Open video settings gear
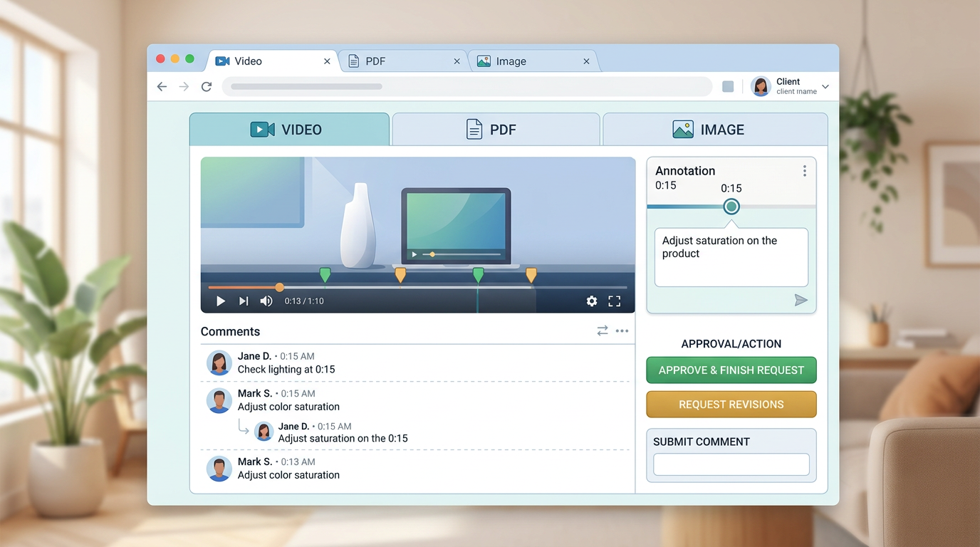Screen dimensions: 980x547 tap(592, 301)
